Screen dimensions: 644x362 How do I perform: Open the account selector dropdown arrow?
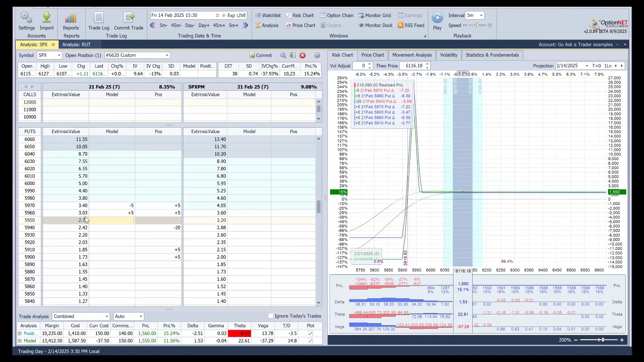coord(625,45)
